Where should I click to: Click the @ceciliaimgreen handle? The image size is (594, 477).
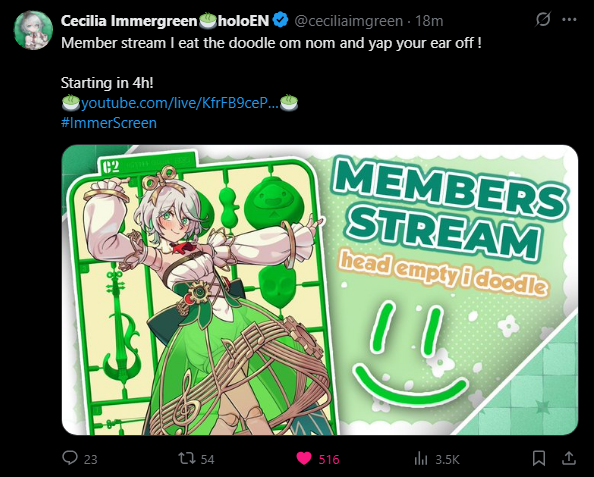coord(349,21)
